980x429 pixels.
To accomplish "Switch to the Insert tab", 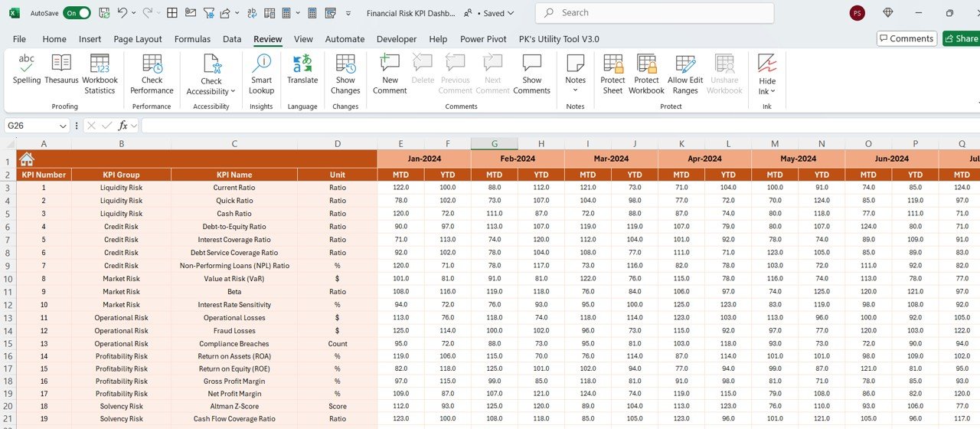I will (90, 39).
